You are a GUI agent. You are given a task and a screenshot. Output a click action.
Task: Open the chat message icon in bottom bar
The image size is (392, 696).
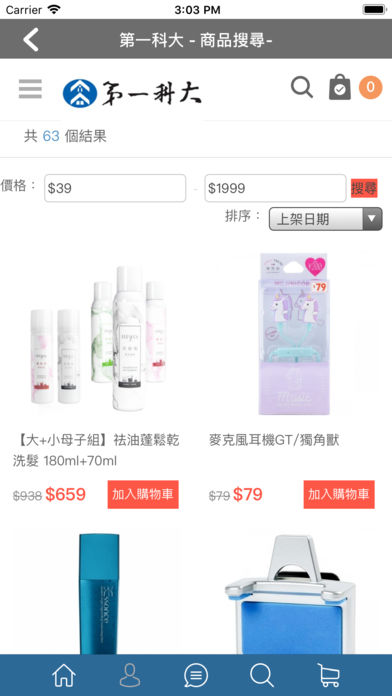pyautogui.click(x=196, y=676)
